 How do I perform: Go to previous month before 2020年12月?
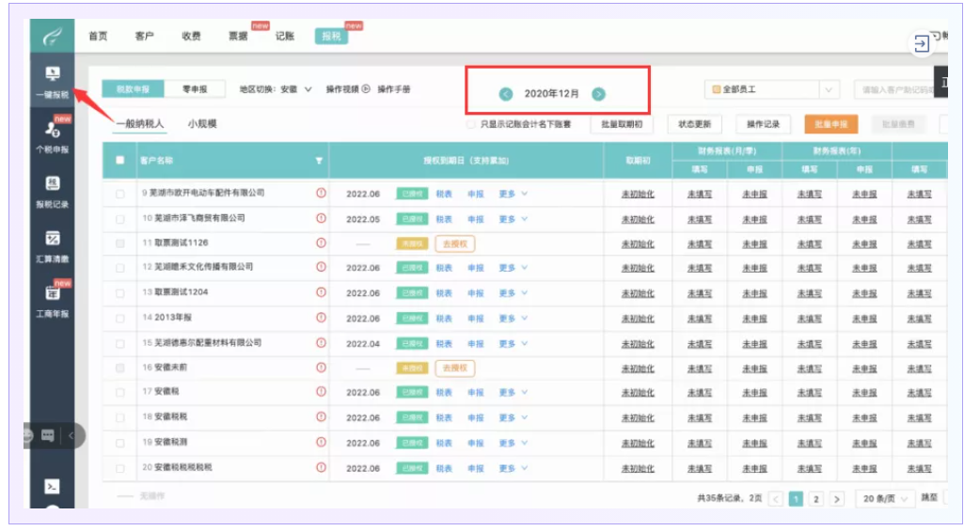pos(506,94)
